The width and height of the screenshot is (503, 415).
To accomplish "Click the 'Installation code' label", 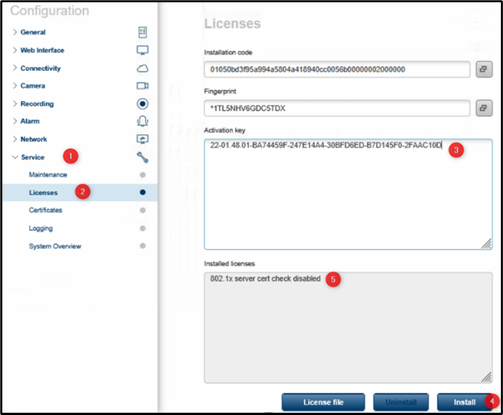I will click(228, 52).
